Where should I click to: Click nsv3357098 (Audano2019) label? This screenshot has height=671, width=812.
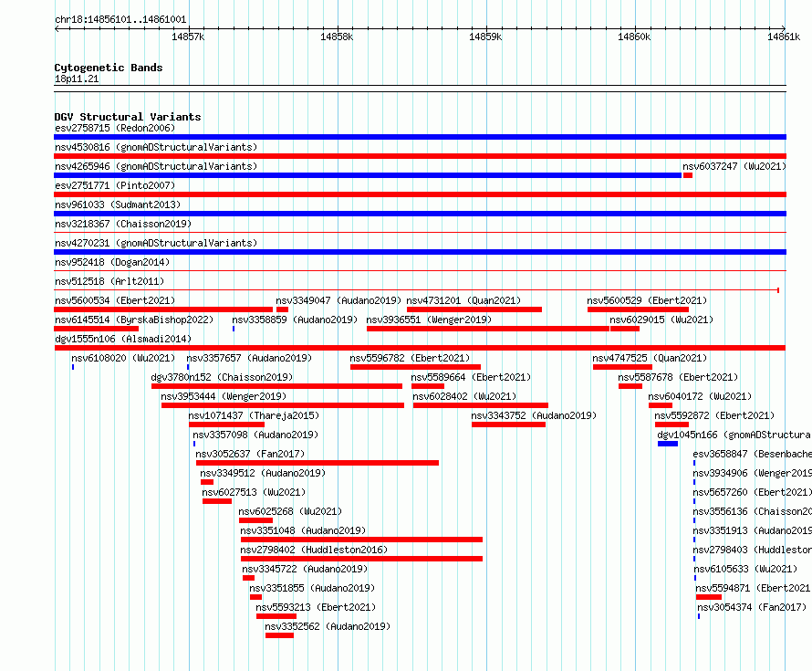[x=255, y=435]
